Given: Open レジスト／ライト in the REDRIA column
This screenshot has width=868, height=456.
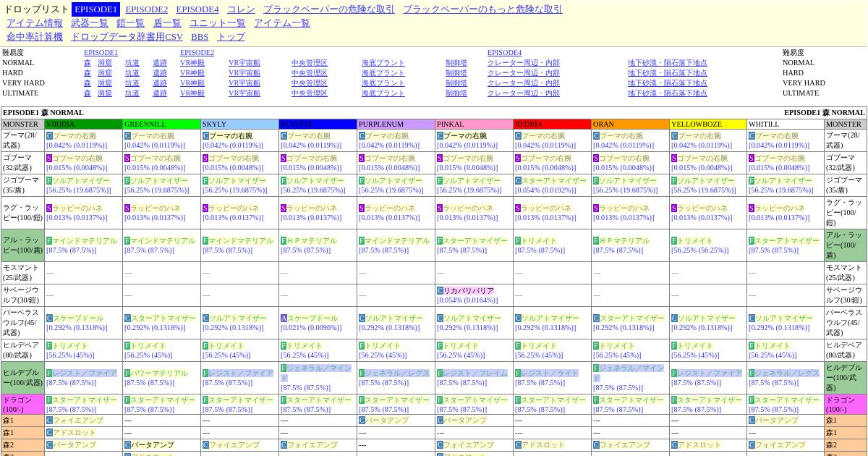Looking at the screenshot, I should coord(550,373).
